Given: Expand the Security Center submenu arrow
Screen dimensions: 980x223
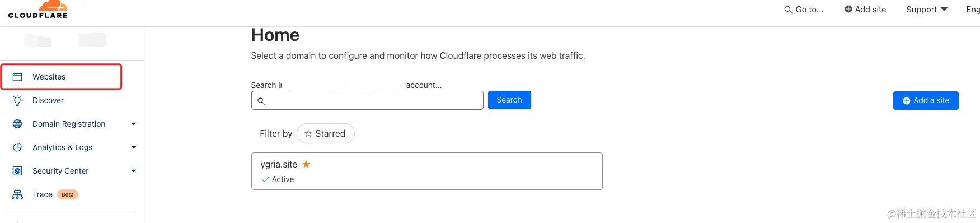Looking at the screenshot, I should [134, 171].
